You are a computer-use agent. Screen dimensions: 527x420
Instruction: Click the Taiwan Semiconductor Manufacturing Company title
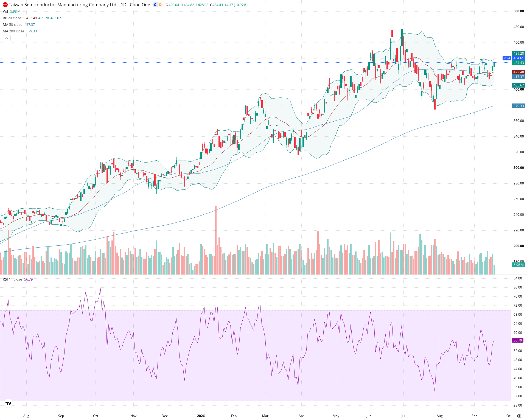point(63,5)
